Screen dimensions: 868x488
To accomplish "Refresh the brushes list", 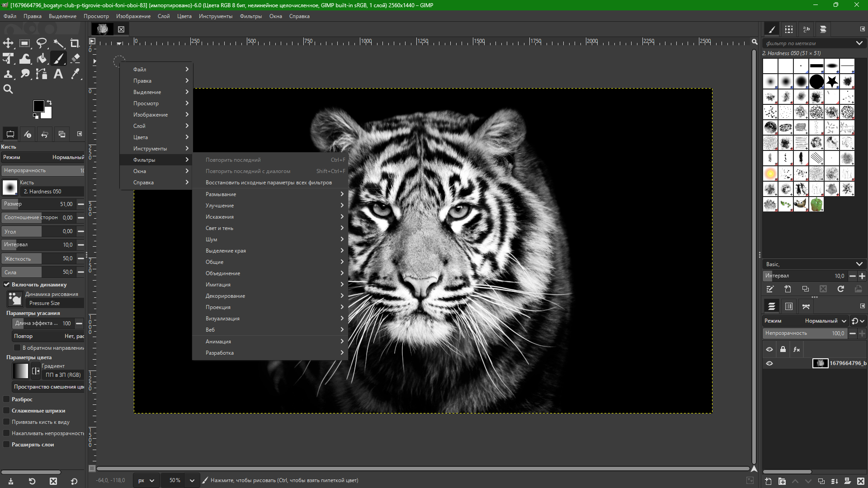I will click(841, 289).
